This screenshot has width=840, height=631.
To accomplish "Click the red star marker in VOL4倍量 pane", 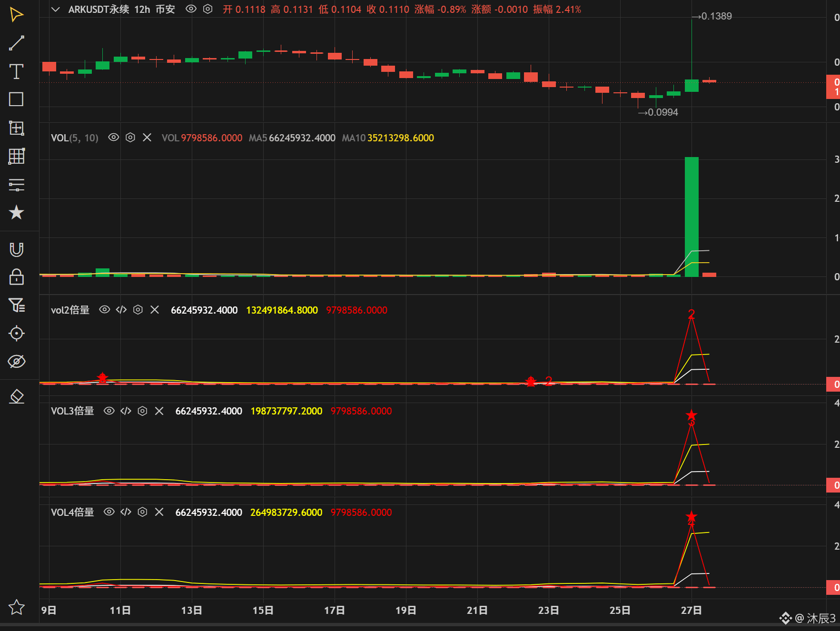I will coord(692,517).
